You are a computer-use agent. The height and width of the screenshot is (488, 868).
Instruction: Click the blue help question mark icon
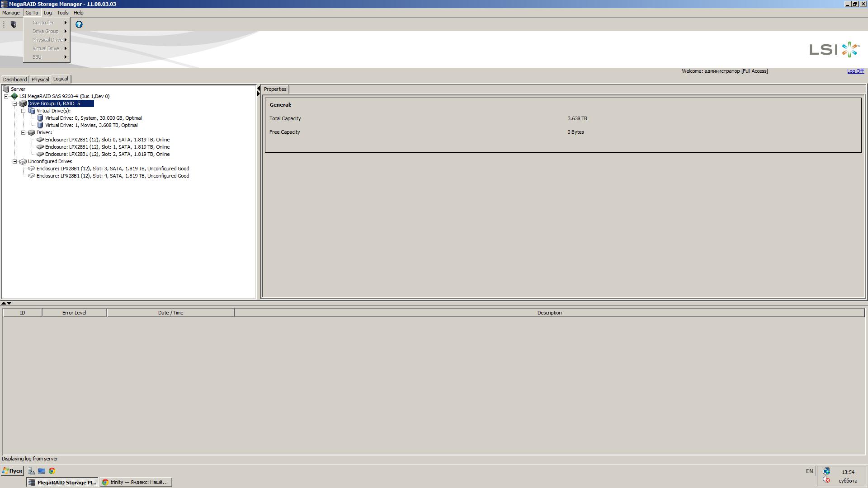[79, 24]
